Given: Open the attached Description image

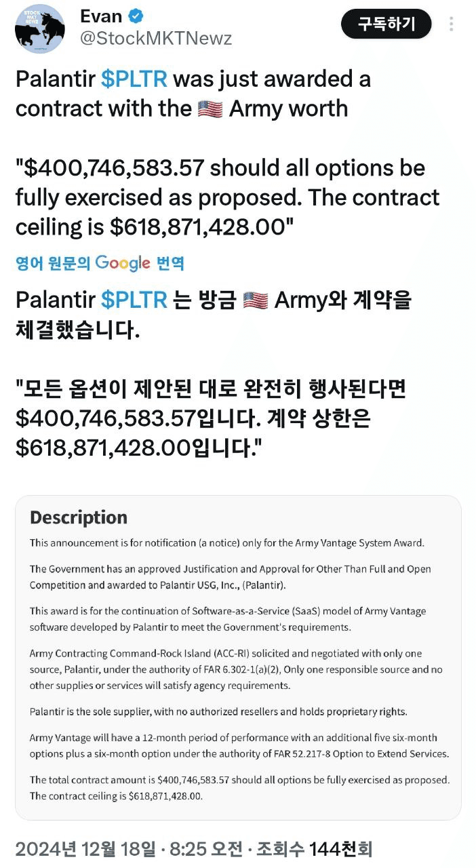Looking at the screenshot, I should pos(238,658).
